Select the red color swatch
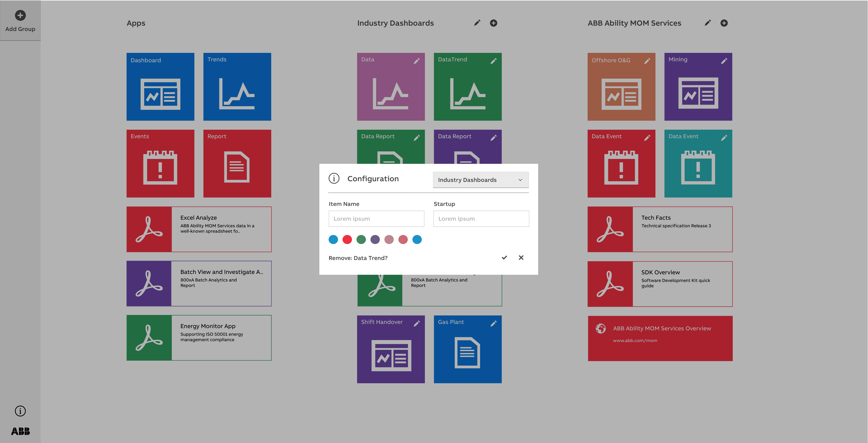Viewport: 868px width, 443px height. pyautogui.click(x=347, y=239)
